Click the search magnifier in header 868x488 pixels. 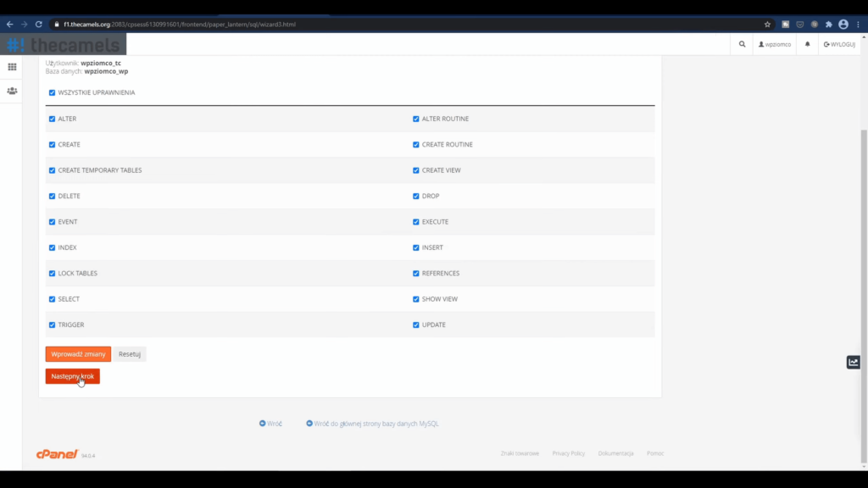pos(742,44)
